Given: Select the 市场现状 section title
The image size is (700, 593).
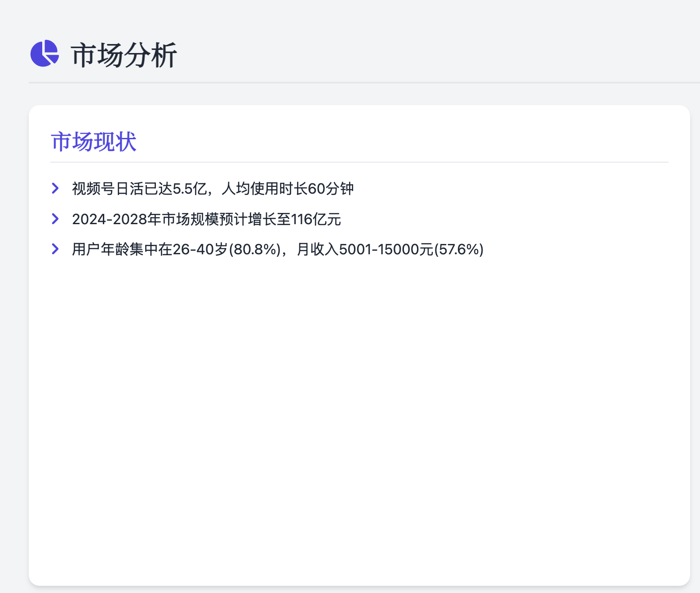Looking at the screenshot, I should click(x=93, y=142).
